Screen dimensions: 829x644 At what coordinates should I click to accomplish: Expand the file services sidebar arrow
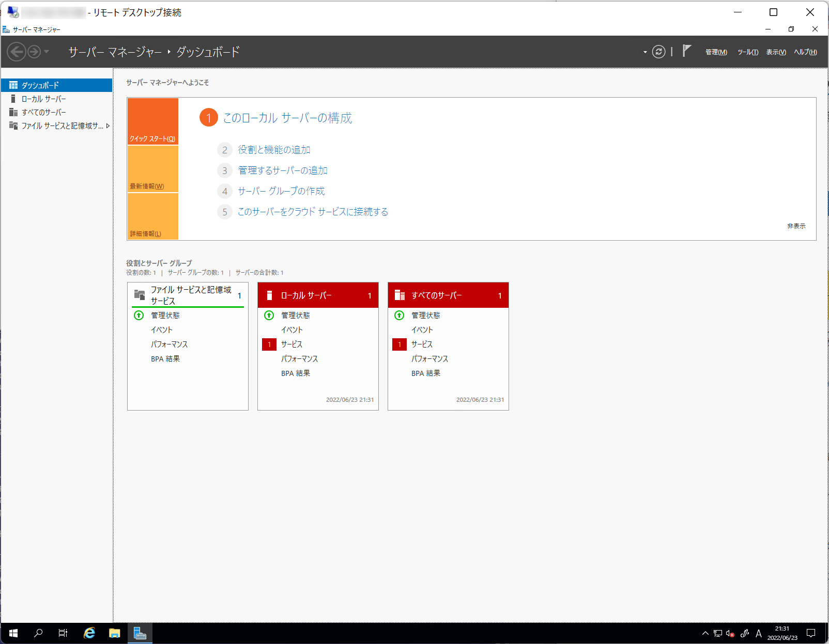[108, 125]
